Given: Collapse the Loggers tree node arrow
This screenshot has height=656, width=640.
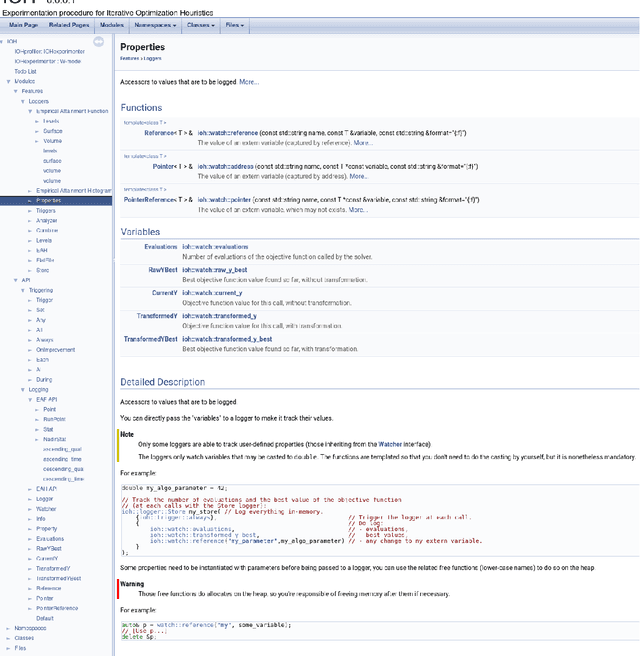Looking at the screenshot, I should pyautogui.click(x=23, y=101).
